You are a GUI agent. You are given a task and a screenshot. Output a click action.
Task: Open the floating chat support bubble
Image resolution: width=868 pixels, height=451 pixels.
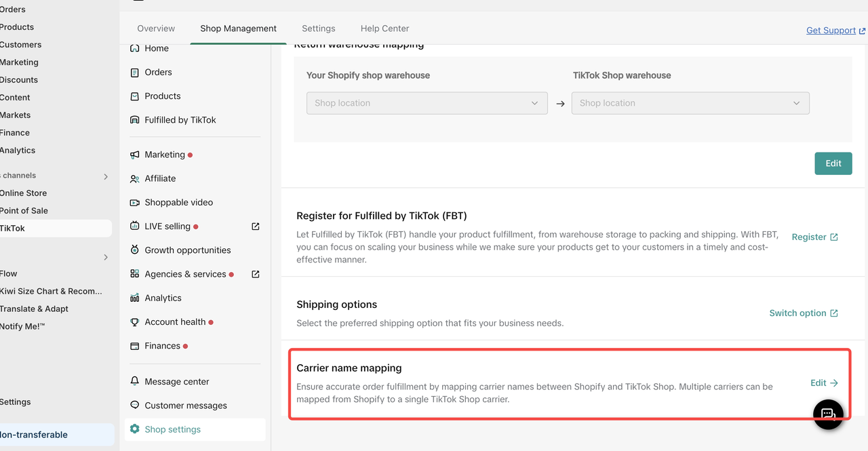click(828, 414)
